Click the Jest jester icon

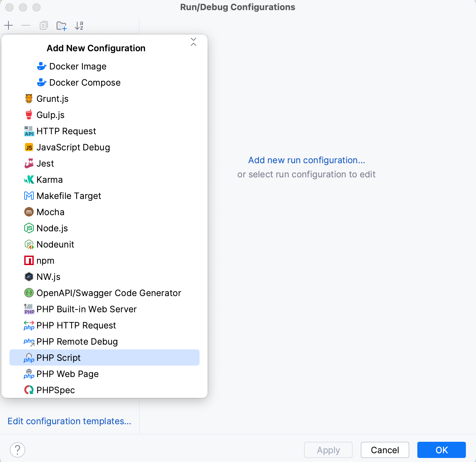[x=29, y=163]
